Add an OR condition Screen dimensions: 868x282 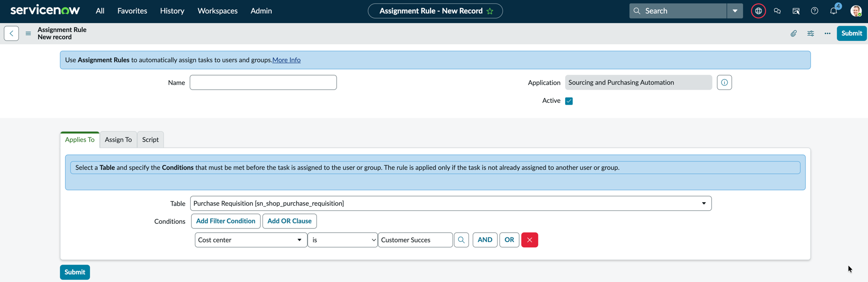tap(509, 240)
